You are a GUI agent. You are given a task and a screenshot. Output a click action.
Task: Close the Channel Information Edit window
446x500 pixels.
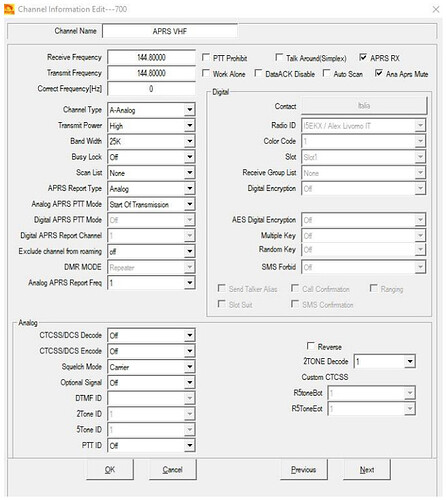pyautogui.click(x=436, y=9)
